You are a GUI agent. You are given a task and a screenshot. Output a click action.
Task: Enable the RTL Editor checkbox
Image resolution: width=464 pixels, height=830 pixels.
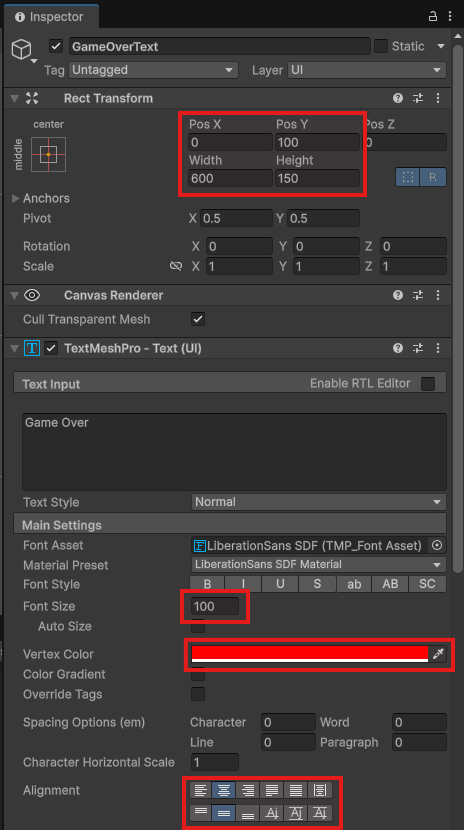tap(427, 383)
